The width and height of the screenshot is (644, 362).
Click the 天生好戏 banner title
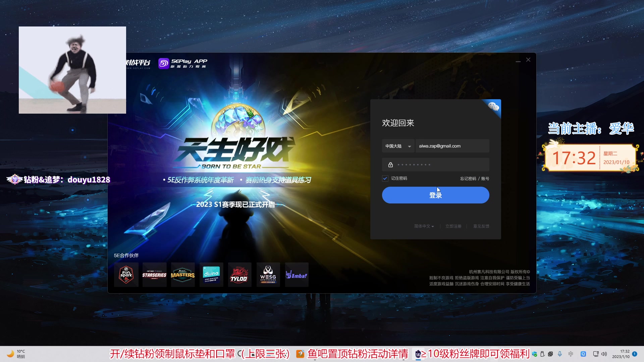pyautogui.click(x=236, y=149)
